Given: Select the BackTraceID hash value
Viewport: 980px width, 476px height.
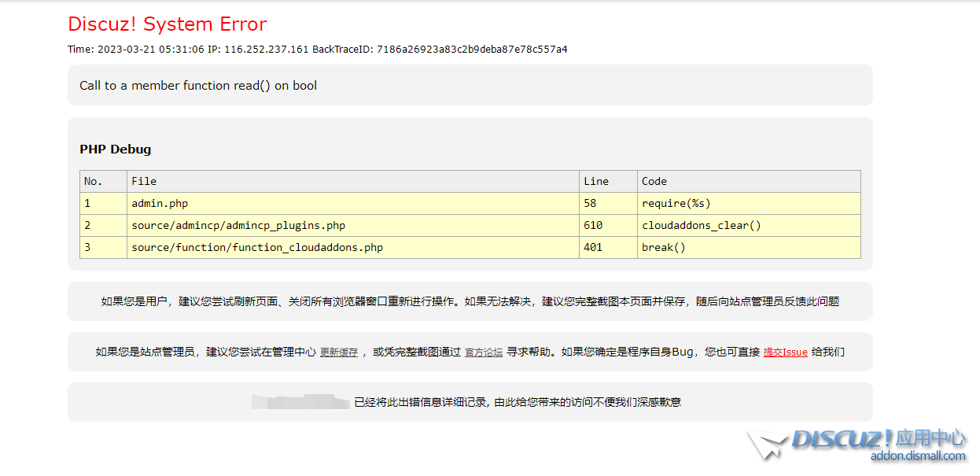Looking at the screenshot, I should [472, 50].
